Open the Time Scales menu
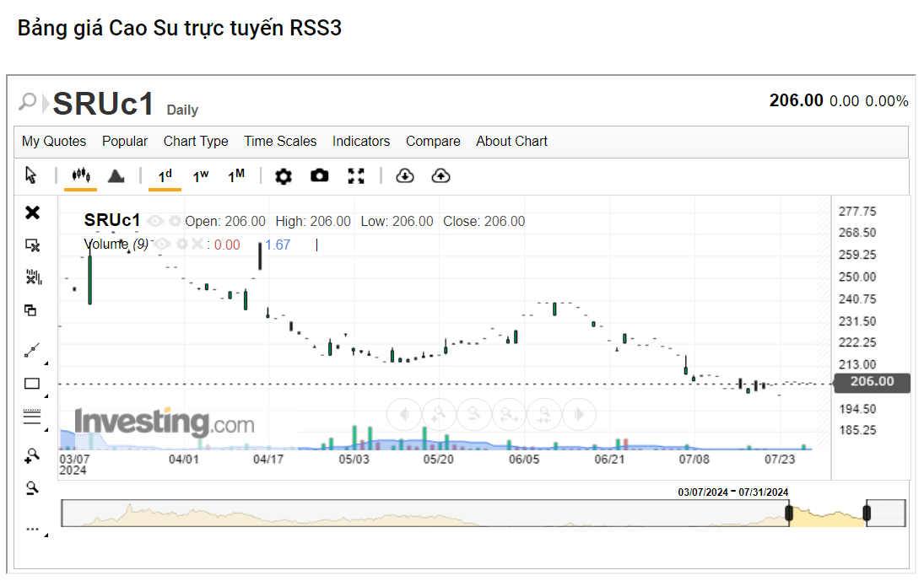 (x=280, y=142)
